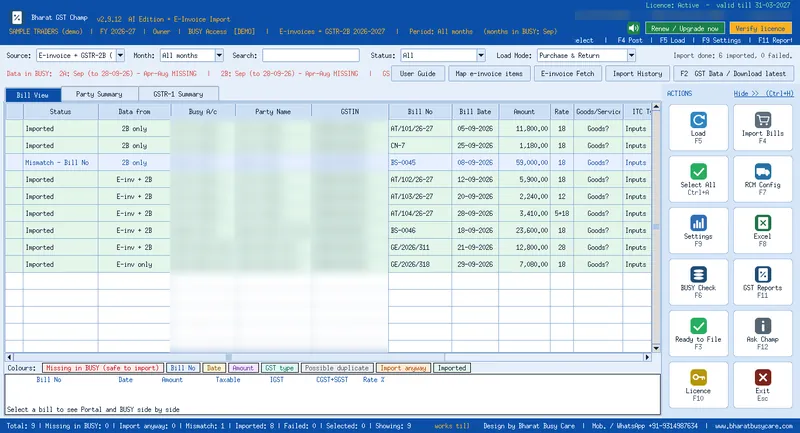Click the 'Possible duplicate' colour legend
The image size is (800, 433).
(x=336, y=368)
